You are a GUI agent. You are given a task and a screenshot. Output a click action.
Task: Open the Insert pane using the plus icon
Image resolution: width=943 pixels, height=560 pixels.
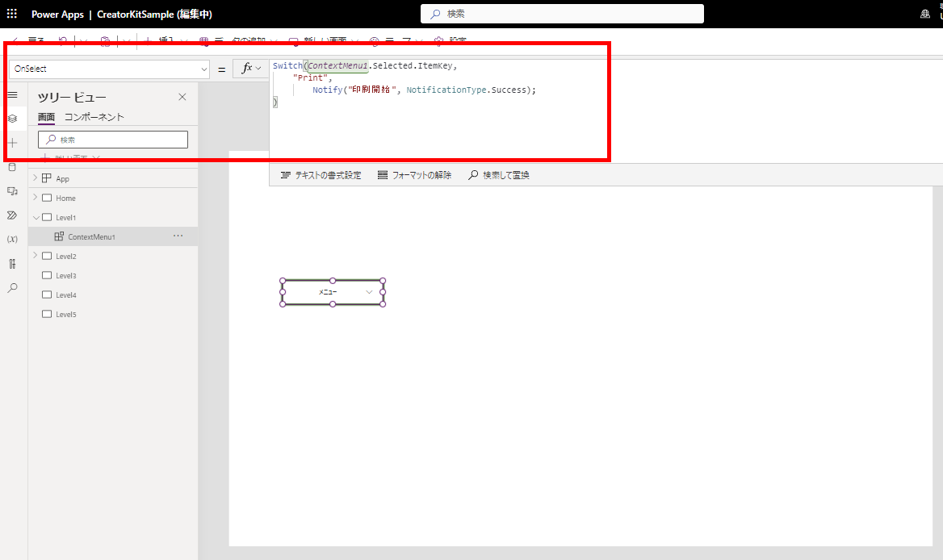(12, 142)
